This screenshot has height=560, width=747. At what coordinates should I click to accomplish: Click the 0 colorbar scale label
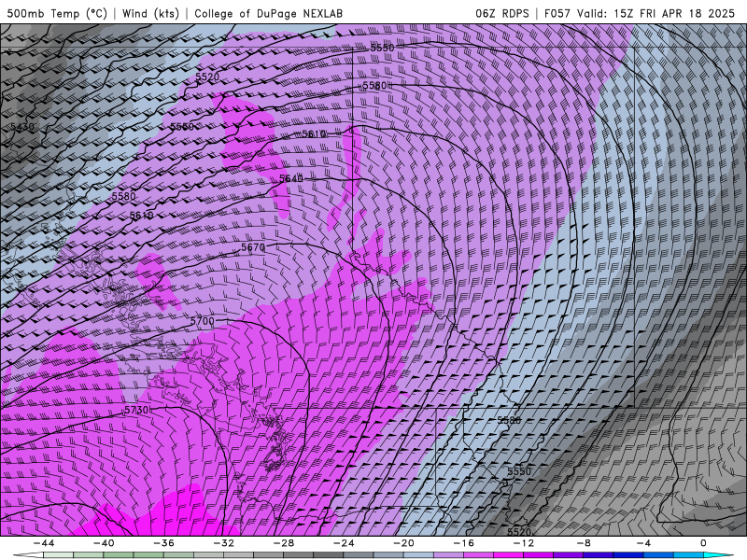point(703,543)
